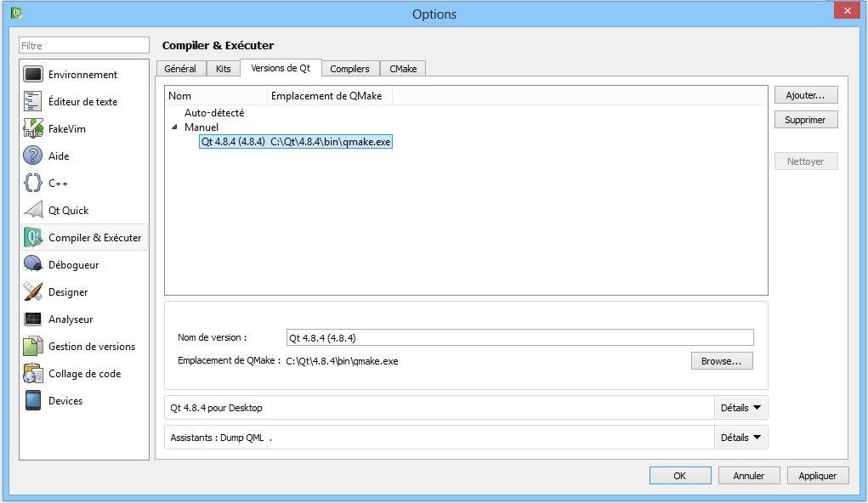
Task: Open the Compilers tab
Action: (350, 69)
